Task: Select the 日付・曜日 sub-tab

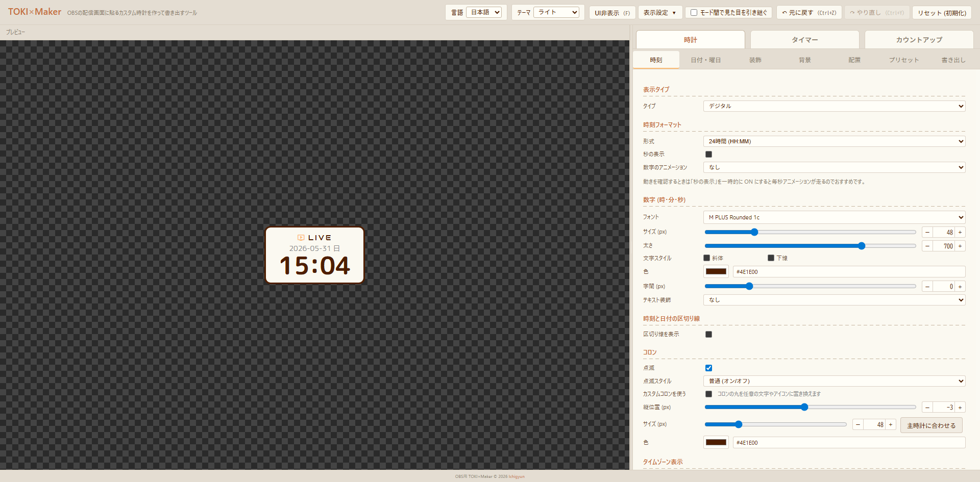Action: tap(706, 60)
